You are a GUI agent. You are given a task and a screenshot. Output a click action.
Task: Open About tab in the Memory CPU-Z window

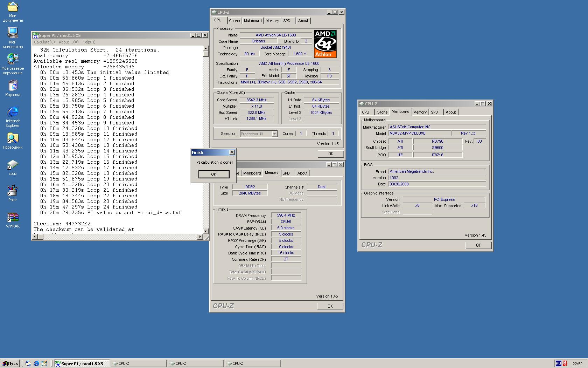click(x=302, y=173)
